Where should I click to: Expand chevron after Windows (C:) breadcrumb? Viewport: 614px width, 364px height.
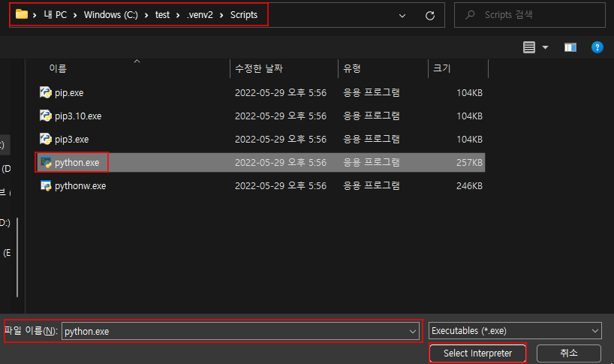pyautogui.click(x=146, y=15)
